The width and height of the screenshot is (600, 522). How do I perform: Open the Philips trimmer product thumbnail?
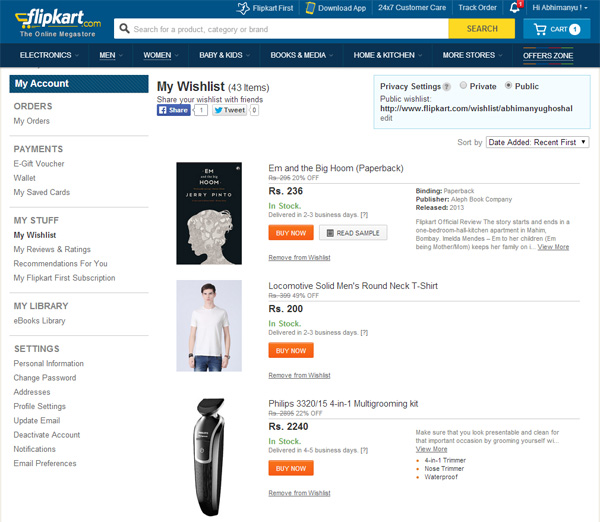(x=209, y=457)
